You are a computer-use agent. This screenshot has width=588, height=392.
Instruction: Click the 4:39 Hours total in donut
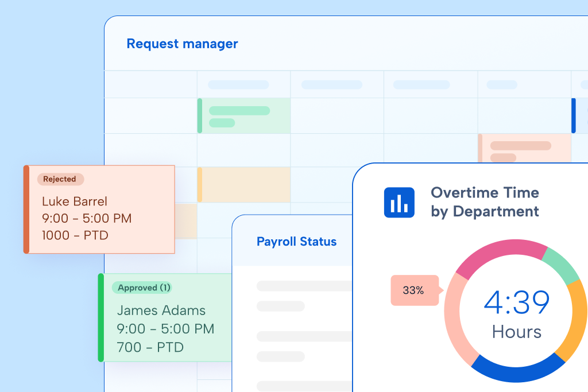click(x=516, y=313)
